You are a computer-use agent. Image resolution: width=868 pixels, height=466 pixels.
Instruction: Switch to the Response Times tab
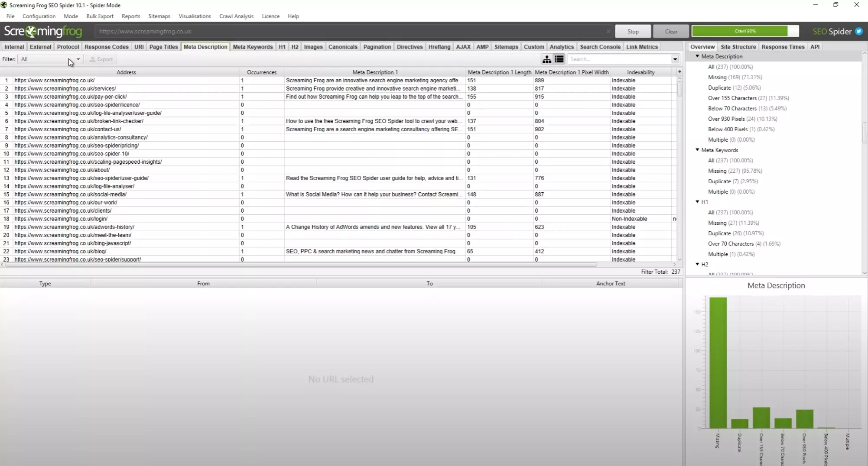click(x=783, y=47)
